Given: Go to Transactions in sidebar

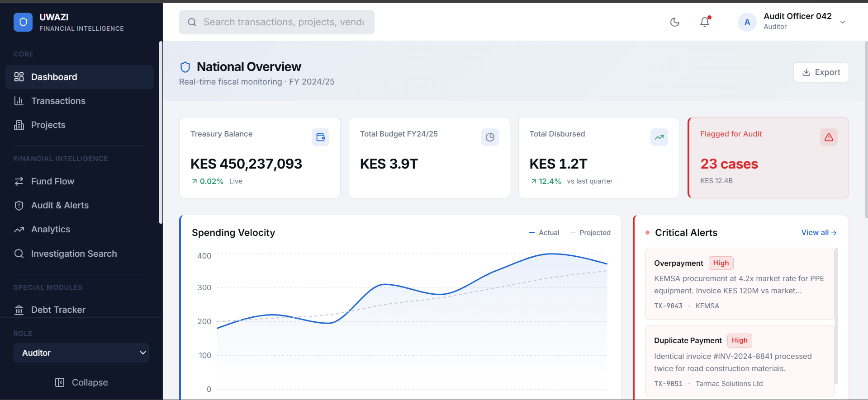Looking at the screenshot, I should (80, 101).
